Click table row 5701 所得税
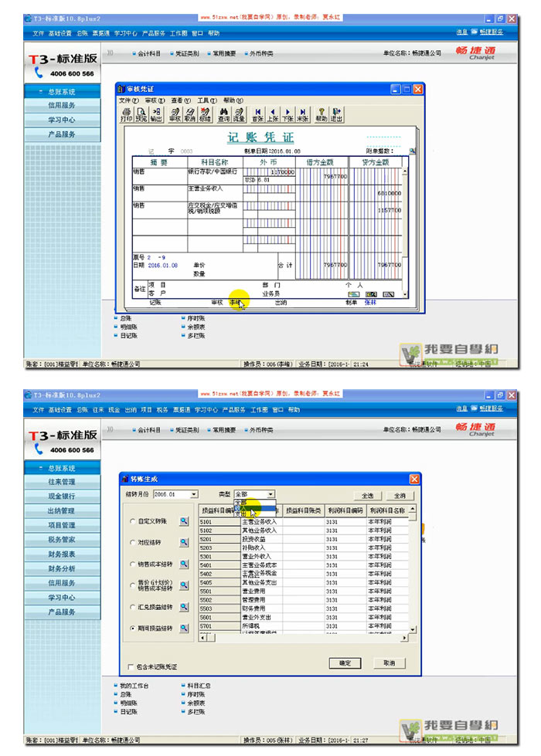Viewport: 541px width, 756px height. [304, 625]
